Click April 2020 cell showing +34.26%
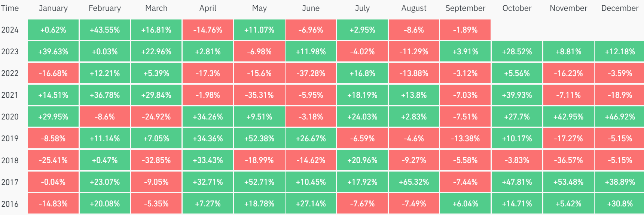This screenshot has height=215, width=644. (208, 117)
